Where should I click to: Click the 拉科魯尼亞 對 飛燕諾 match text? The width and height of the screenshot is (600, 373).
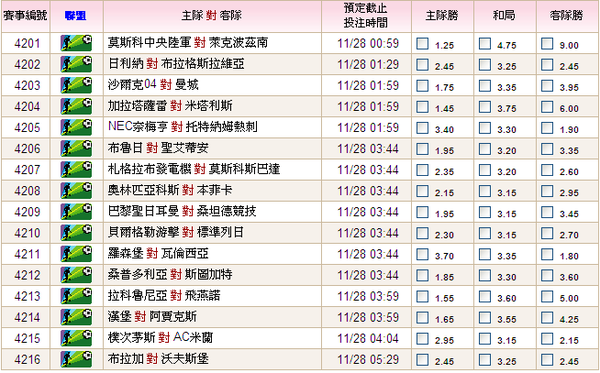click(x=164, y=295)
